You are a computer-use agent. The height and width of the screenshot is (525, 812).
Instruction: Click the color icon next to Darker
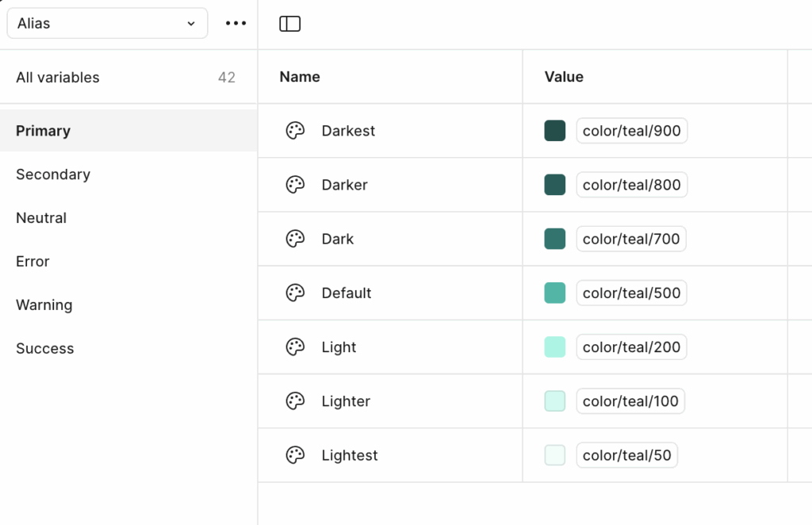coord(295,185)
